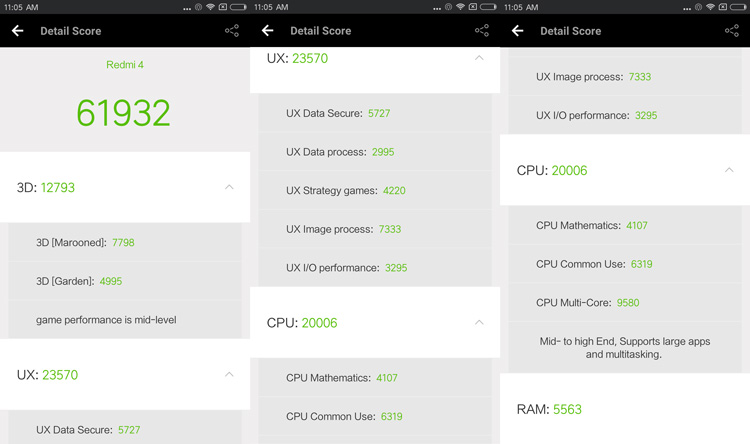The height and width of the screenshot is (444, 750).
Task: Collapse the 3D: 12793 section
Action: point(229,187)
